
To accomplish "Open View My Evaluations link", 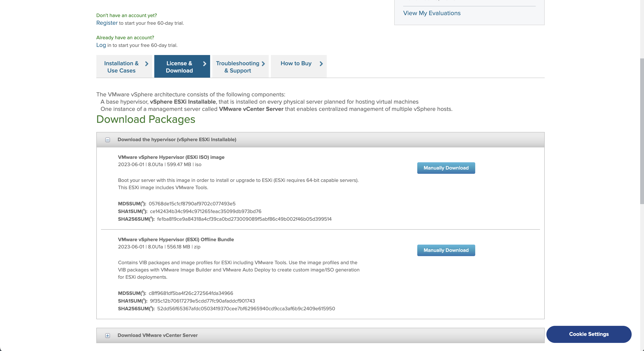I will [432, 13].
